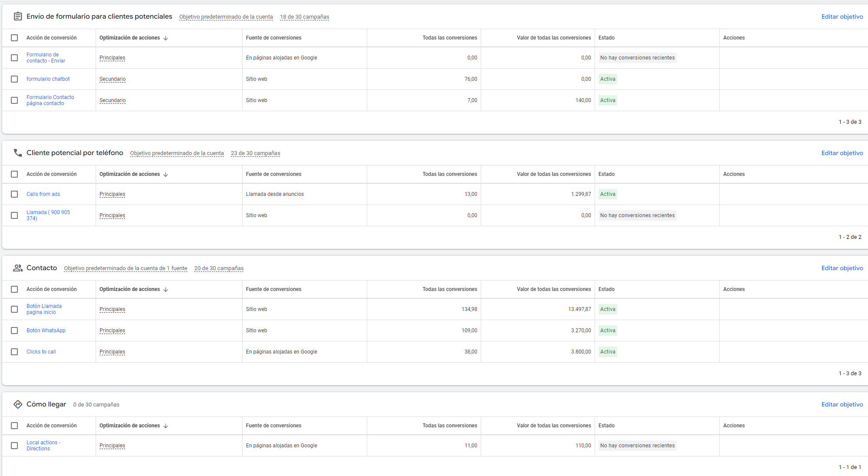Check the Clicks to call row
This screenshot has height=476, width=868.
[14, 352]
